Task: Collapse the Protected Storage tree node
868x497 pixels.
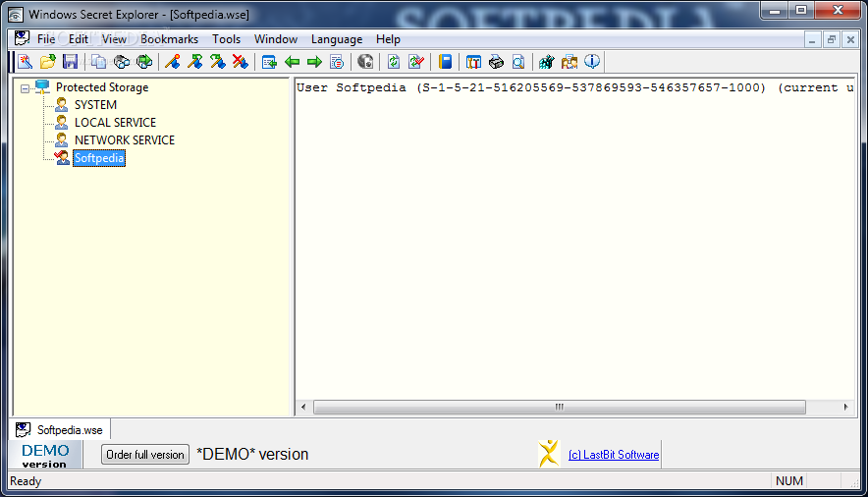Action: pos(25,88)
